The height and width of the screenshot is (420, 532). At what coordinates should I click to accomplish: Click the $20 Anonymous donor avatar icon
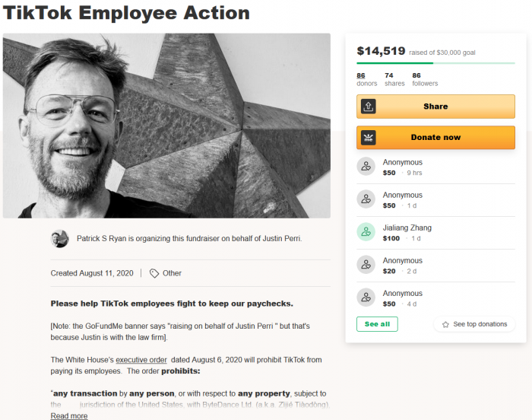[366, 265]
